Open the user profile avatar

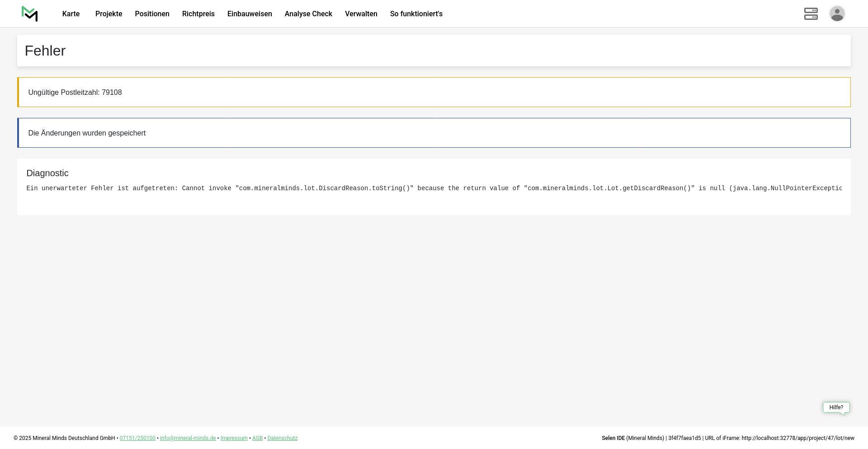837,14
